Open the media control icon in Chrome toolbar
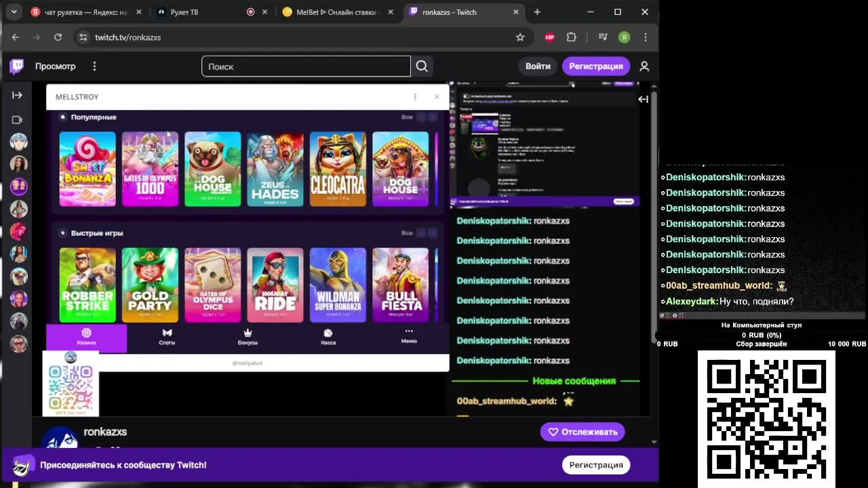The width and height of the screenshot is (868, 488). [x=603, y=37]
